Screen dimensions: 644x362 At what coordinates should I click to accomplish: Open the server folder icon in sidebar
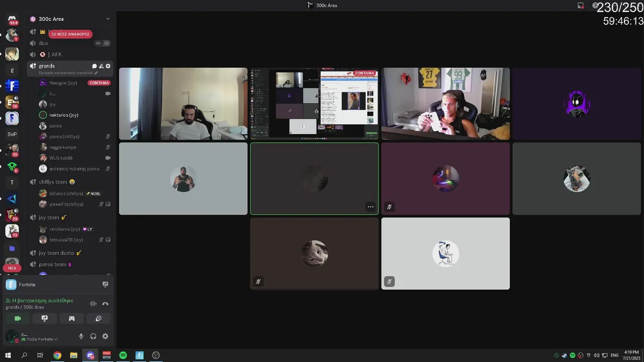click(x=12, y=248)
